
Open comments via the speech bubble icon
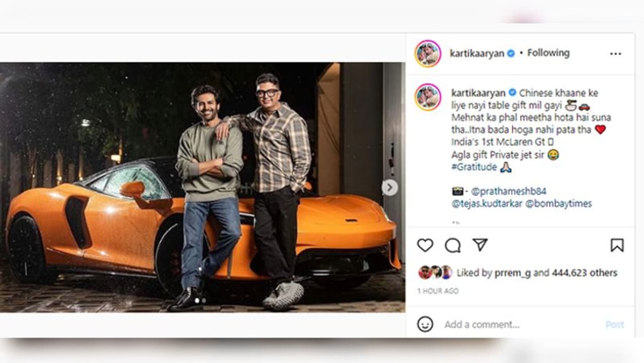tap(453, 245)
